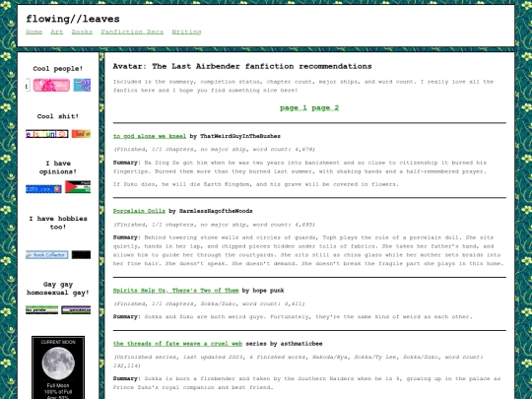Open the Books section
532x399 pixels.
(82, 32)
